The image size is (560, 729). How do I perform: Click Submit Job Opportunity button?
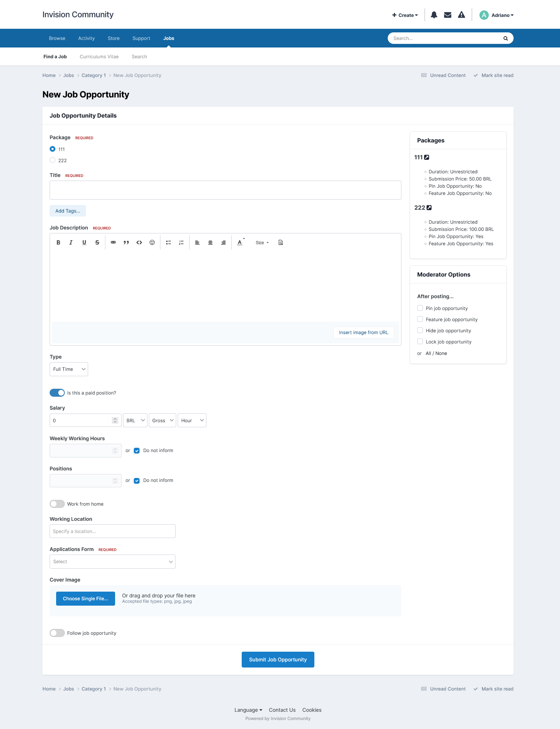[x=278, y=660]
